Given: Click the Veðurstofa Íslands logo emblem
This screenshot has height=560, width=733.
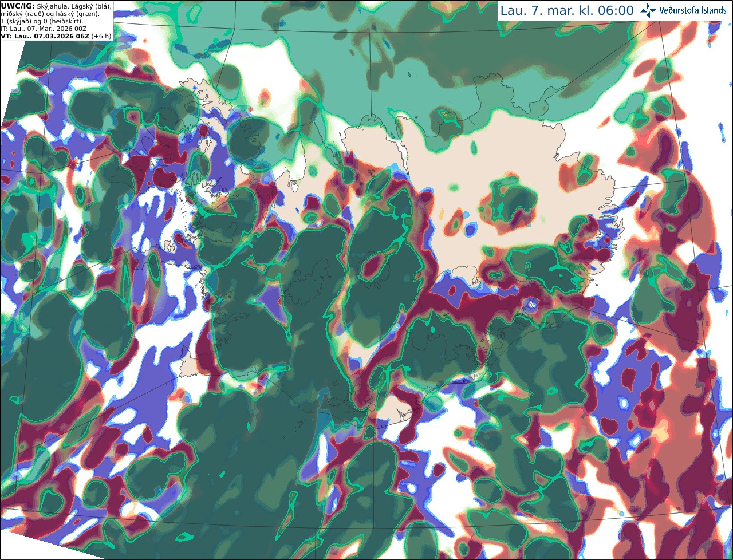Looking at the screenshot, I should point(648,10).
